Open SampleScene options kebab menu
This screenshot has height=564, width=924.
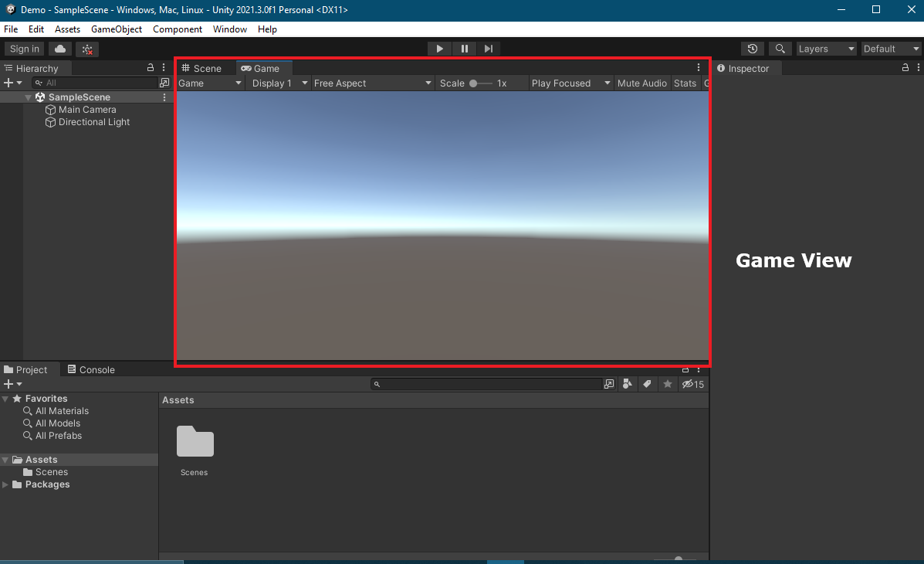pos(164,97)
